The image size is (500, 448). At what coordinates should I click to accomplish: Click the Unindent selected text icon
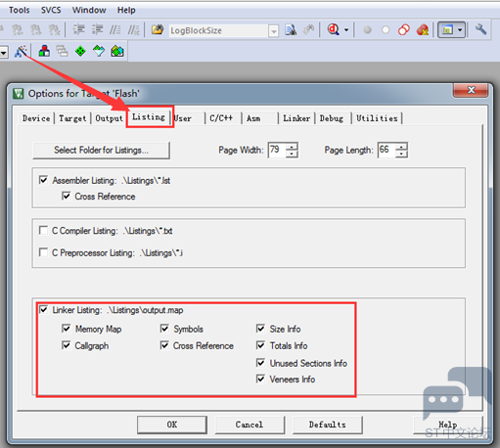97,30
